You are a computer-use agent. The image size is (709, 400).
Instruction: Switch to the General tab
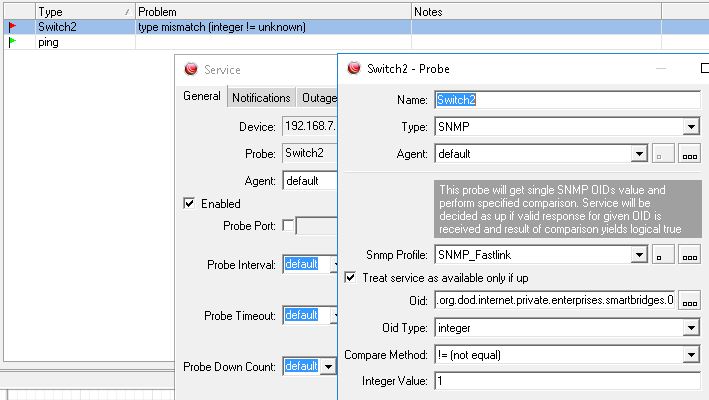202,96
